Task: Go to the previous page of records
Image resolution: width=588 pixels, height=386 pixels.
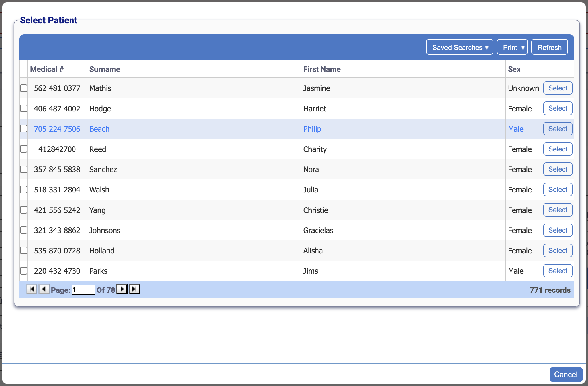Action: [x=44, y=289]
